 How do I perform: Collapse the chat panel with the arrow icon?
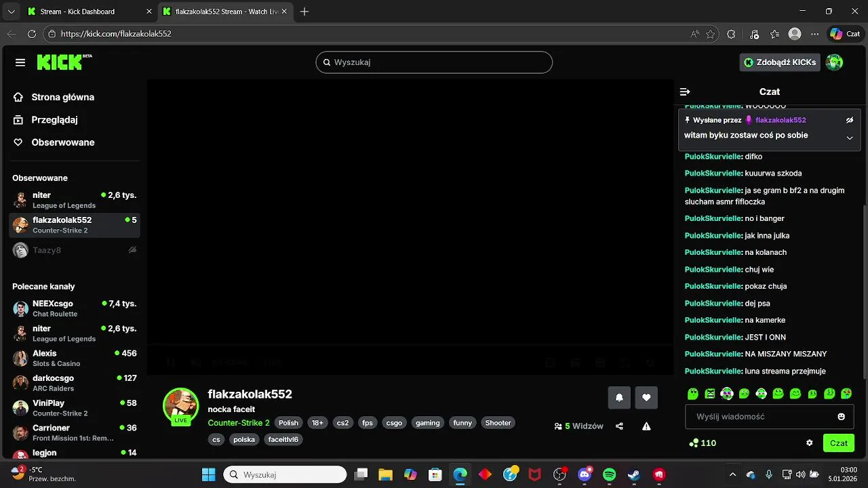coord(685,91)
